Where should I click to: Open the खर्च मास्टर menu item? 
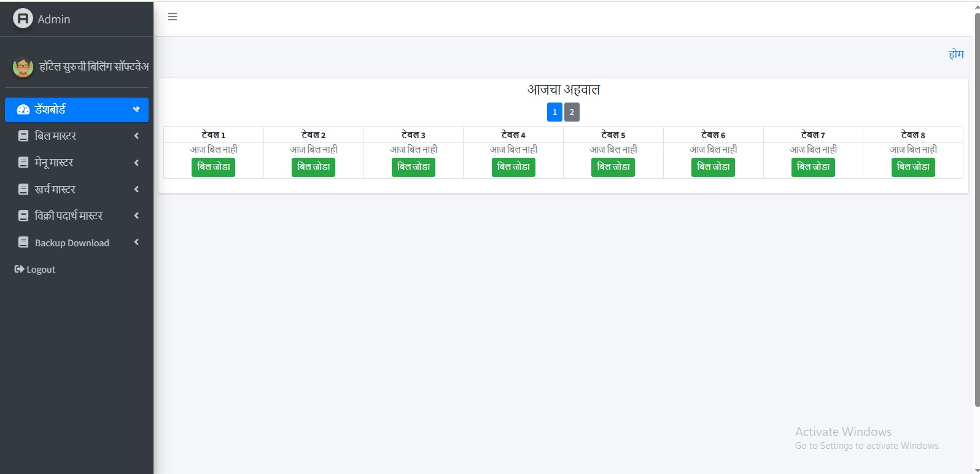pos(77,190)
